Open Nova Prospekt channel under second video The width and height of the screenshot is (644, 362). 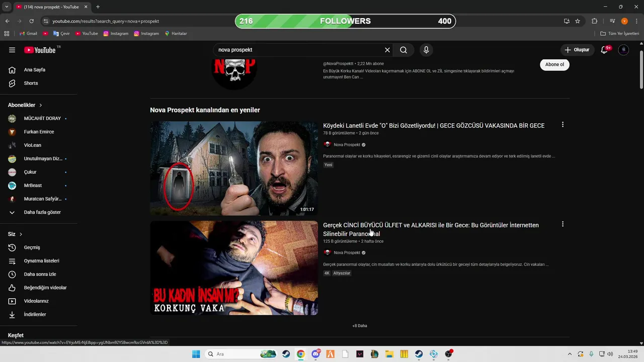pyautogui.click(x=347, y=253)
